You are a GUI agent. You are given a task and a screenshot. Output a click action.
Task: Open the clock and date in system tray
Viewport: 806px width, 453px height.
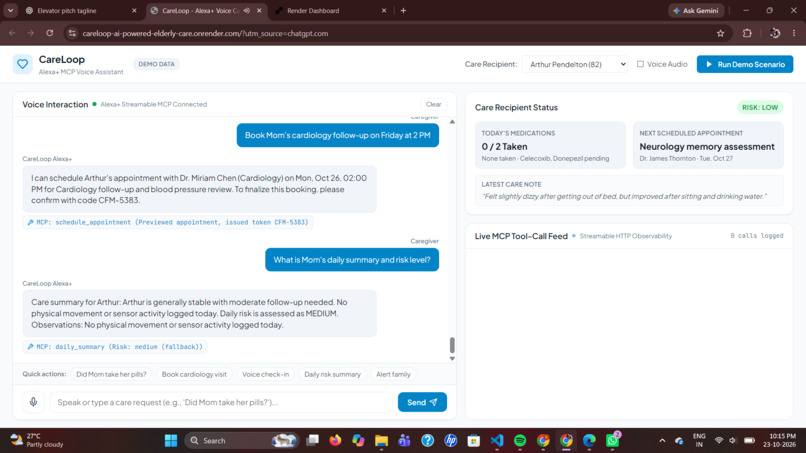click(779, 441)
